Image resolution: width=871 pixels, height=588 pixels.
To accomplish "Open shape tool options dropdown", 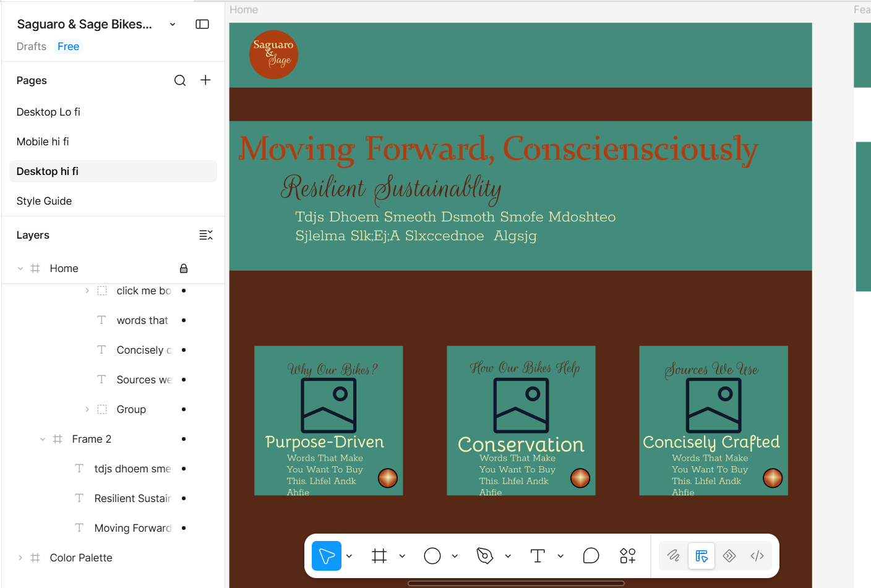I will click(455, 556).
